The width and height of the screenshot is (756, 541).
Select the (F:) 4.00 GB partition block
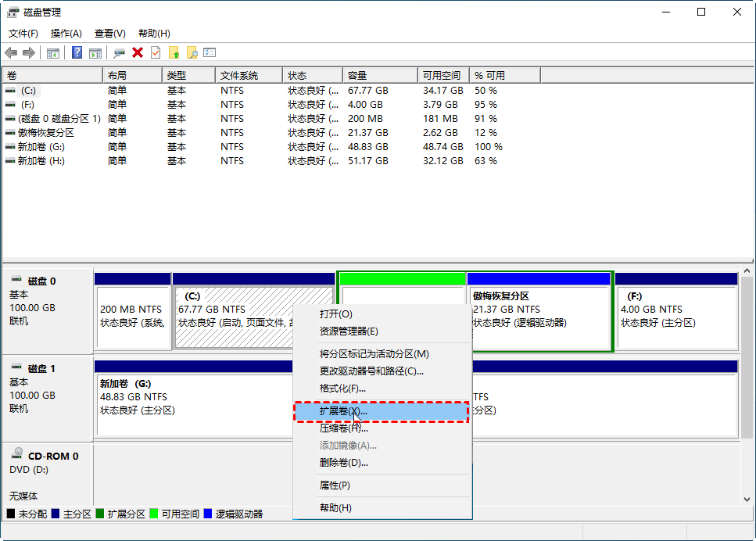click(x=676, y=311)
